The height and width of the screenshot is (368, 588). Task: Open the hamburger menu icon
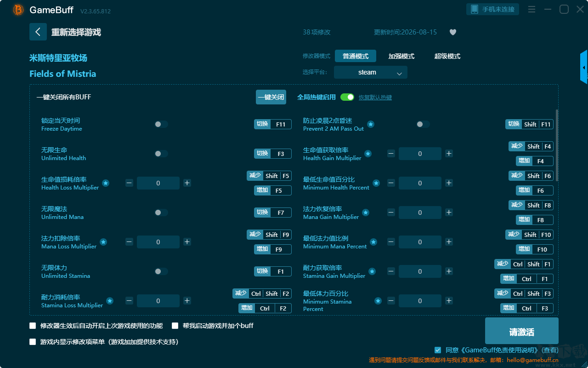tap(531, 9)
